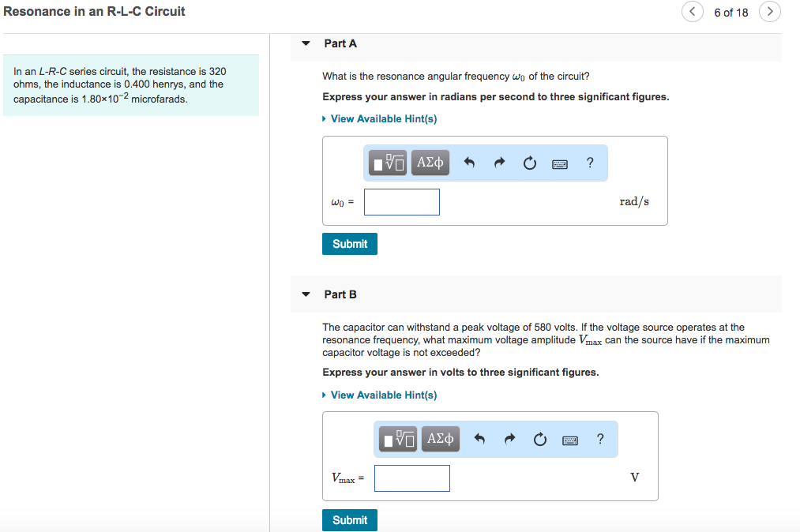The height and width of the screenshot is (532, 800).
Task: Collapse the Part A section
Action: (x=306, y=43)
